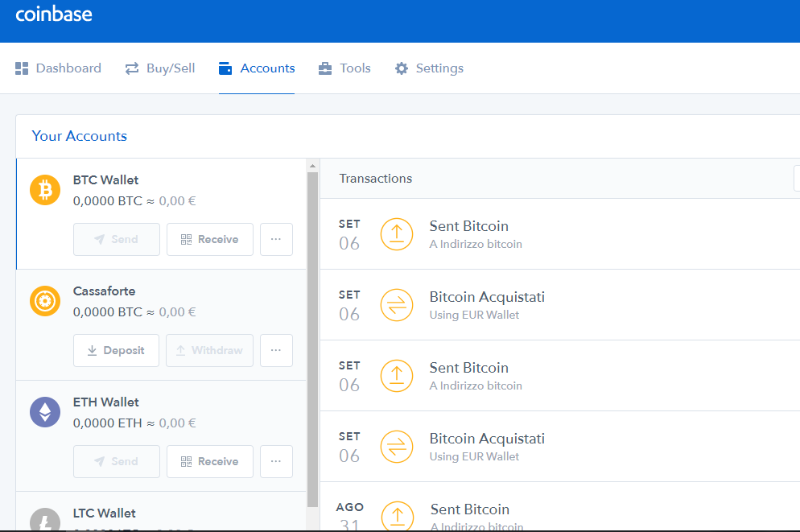Click the second SET 06 Sent Bitcoin arrow icon
This screenshot has height=532, width=800.
tap(397, 376)
